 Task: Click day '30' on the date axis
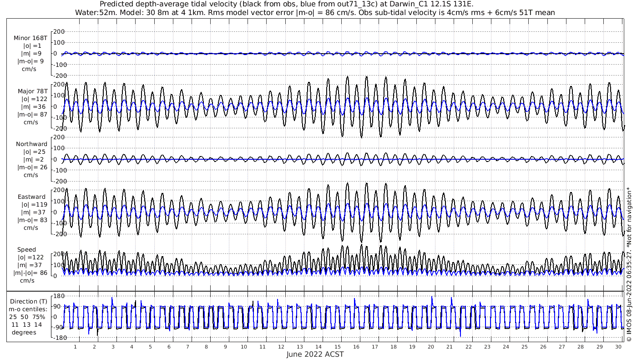(619, 347)
